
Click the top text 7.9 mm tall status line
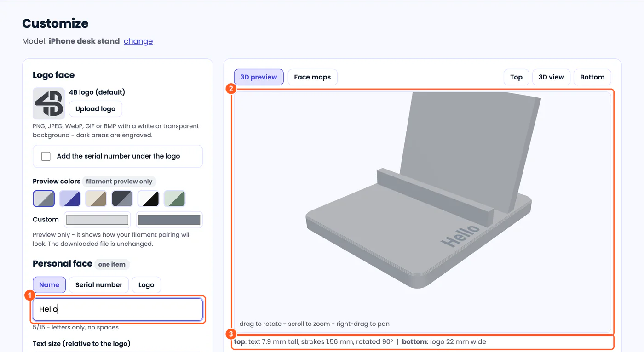click(x=360, y=342)
